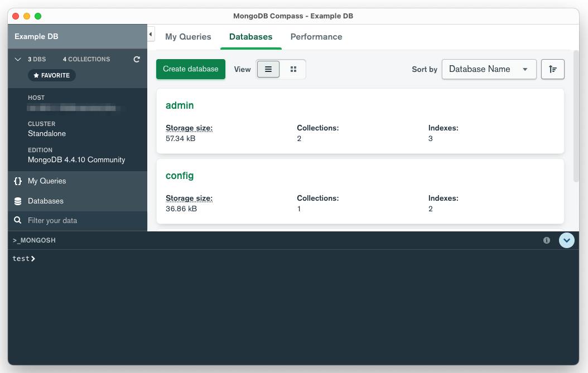Select the Databases cylinder icon in the sidebar
The width and height of the screenshot is (588, 373).
point(17,201)
